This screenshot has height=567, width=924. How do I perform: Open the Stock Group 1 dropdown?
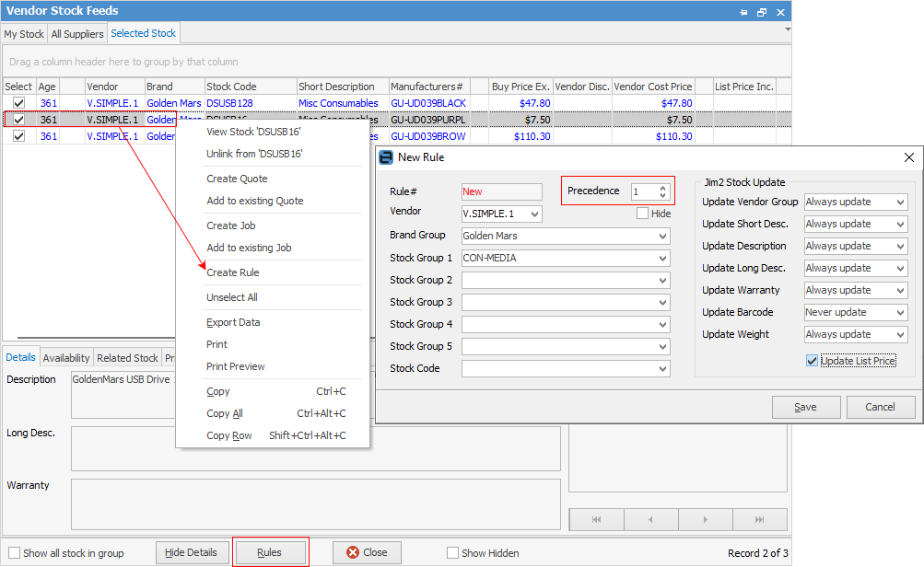tap(662, 259)
